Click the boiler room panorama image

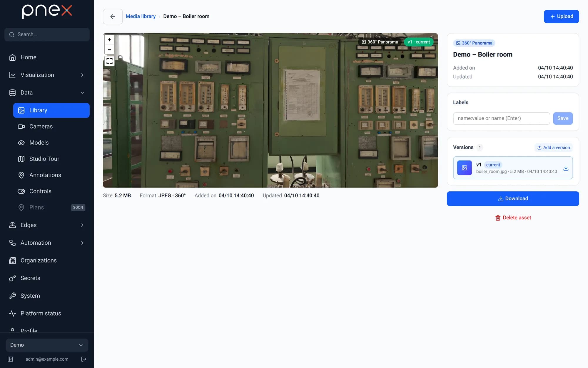tap(270, 110)
